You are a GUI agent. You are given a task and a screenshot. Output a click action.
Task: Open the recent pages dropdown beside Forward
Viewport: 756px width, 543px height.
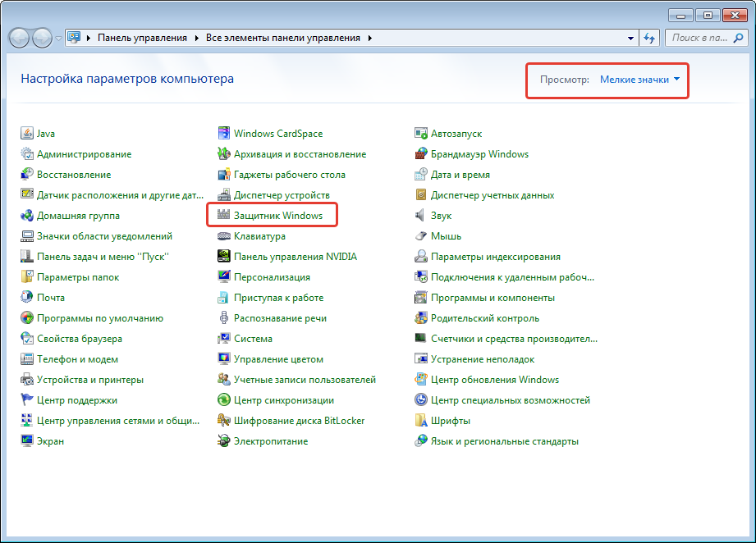(x=59, y=38)
